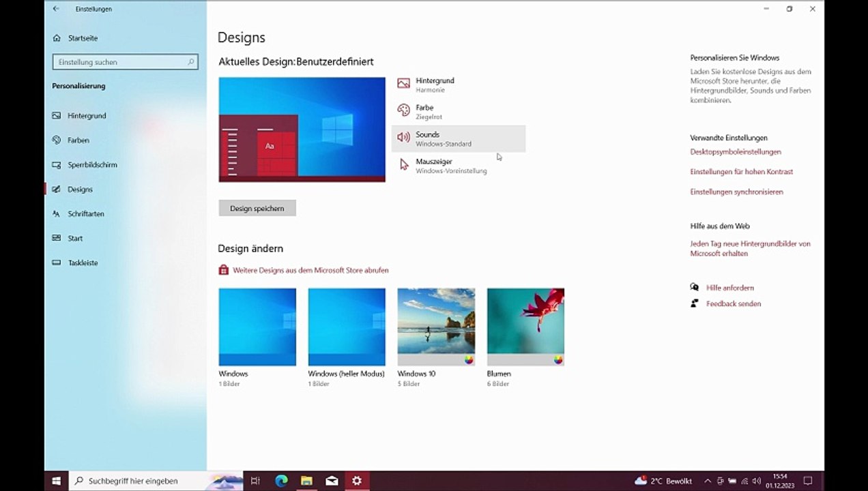Focus the Einstellung suchen field

(x=126, y=62)
